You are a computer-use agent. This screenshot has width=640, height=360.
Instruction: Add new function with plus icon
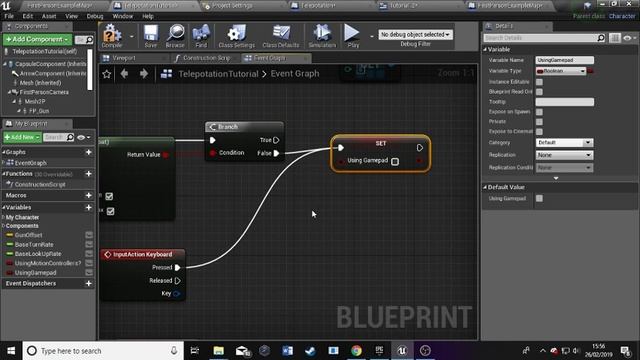point(89,173)
